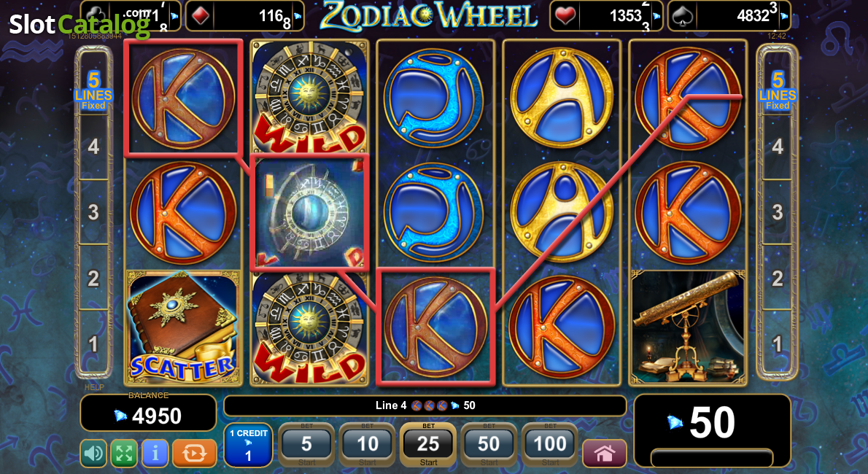
Task: Select line 4 indicator on left panel
Action: 93,147
